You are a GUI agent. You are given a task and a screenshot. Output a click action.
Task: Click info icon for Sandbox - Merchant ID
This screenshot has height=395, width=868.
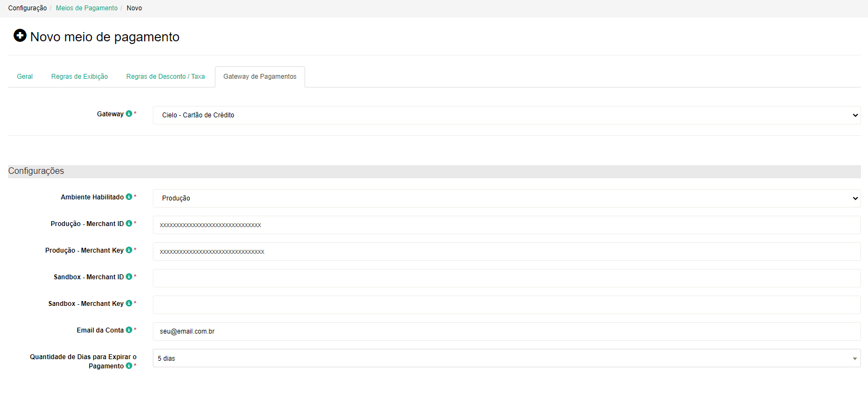(129, 277)
